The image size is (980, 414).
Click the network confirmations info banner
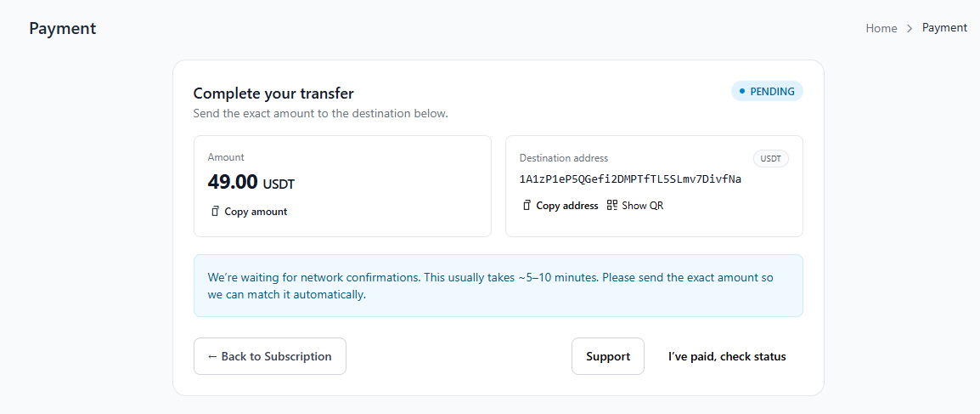[x=498, y=286]
